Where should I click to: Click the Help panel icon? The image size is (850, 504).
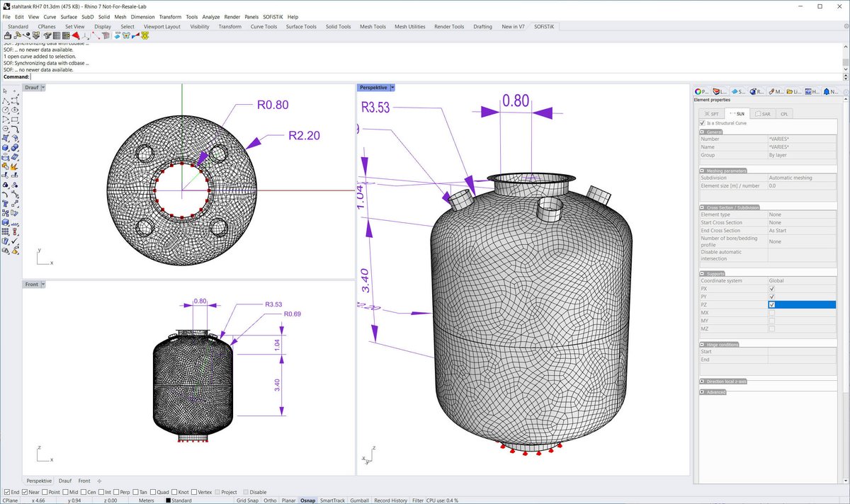tap(807, 91)
